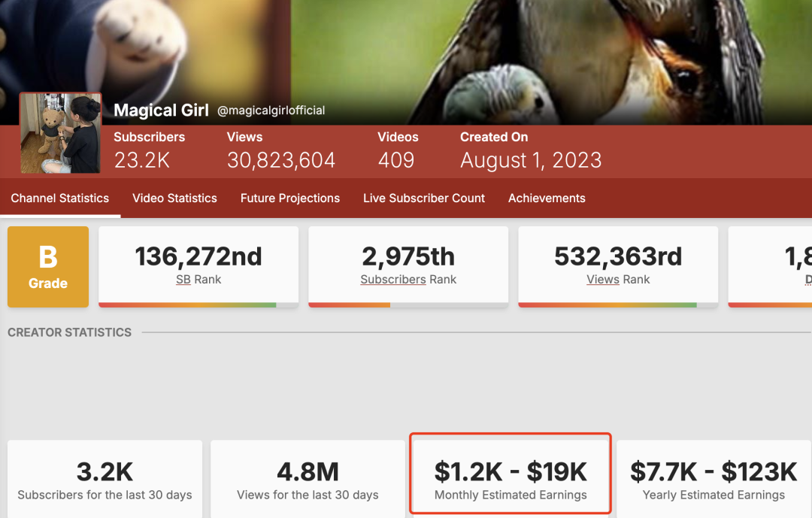Click the Subscribers Rank link

coord(392,279)
